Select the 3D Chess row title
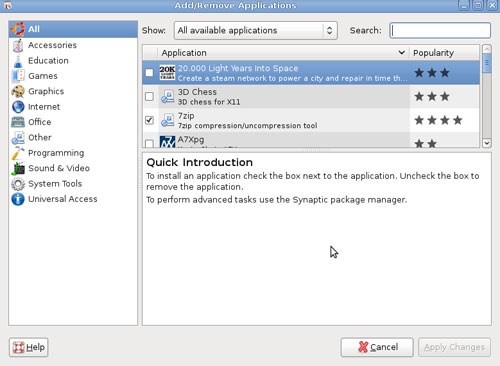Viewport: 500px width, 366px height. (x=197, y=92)
